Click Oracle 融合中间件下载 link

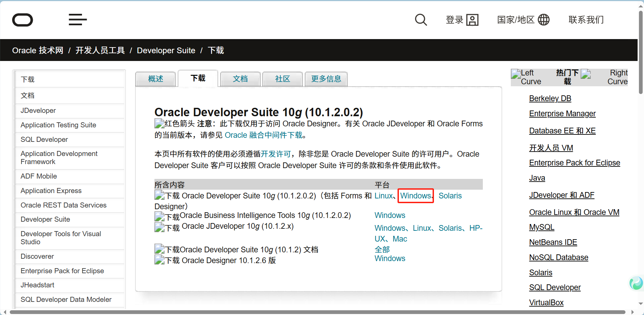point(263,135)
